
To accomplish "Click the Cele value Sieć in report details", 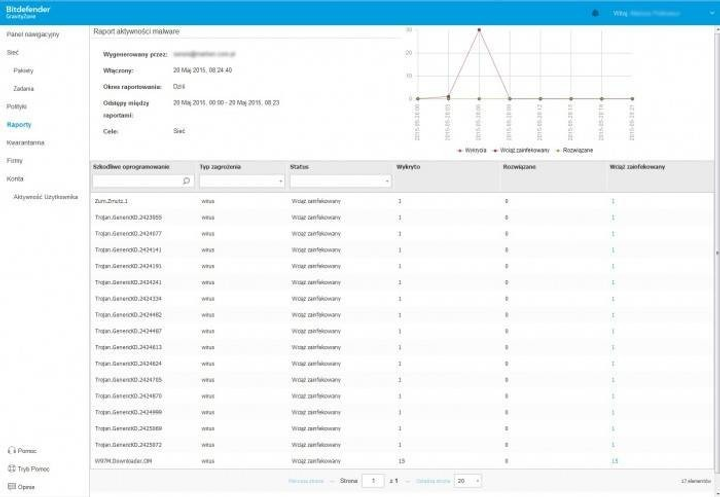I will pyautogui.click(x=179, y=131).
